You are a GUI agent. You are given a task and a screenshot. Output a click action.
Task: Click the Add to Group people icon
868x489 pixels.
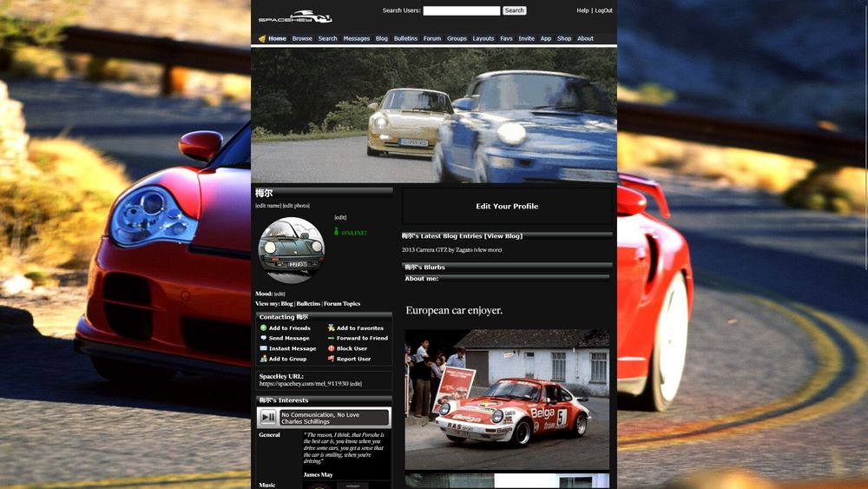coord(264,359)
